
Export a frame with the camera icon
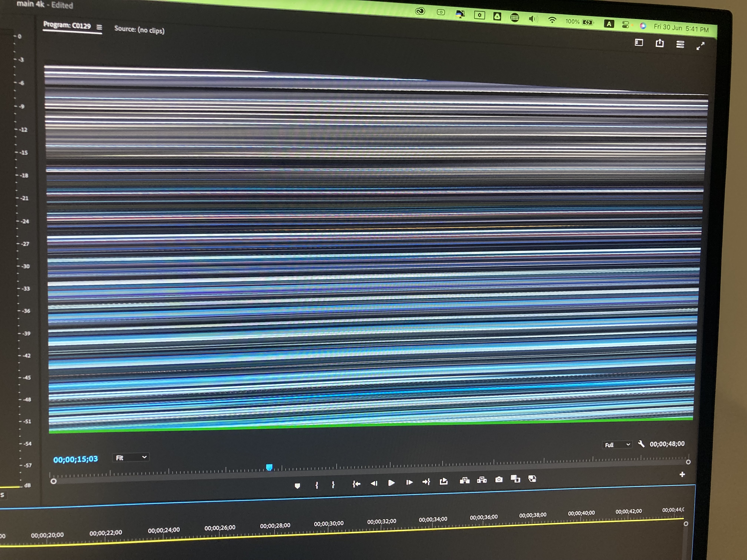(x=499, y=479)
